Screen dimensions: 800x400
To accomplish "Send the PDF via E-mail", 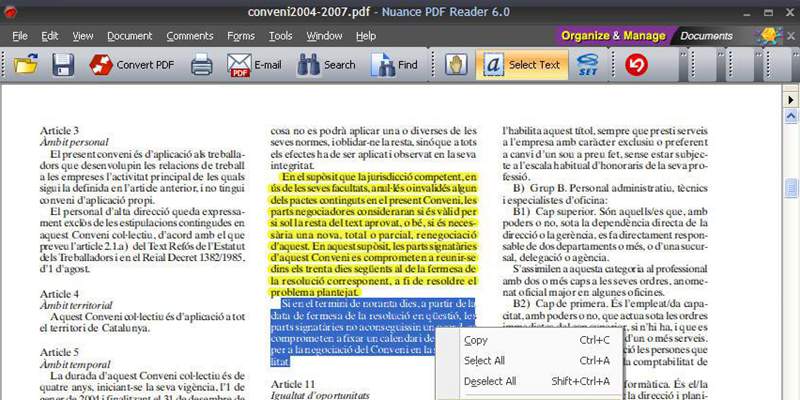I will pos(254,65).
